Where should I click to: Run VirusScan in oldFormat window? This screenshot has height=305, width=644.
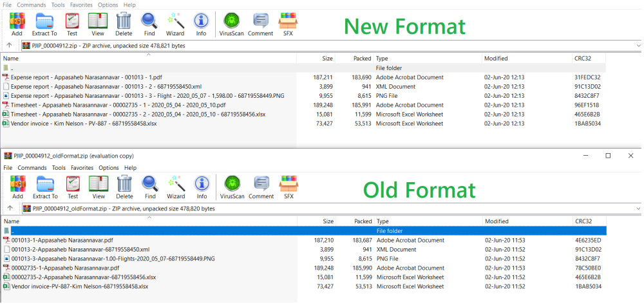click(x=232, y=187)
